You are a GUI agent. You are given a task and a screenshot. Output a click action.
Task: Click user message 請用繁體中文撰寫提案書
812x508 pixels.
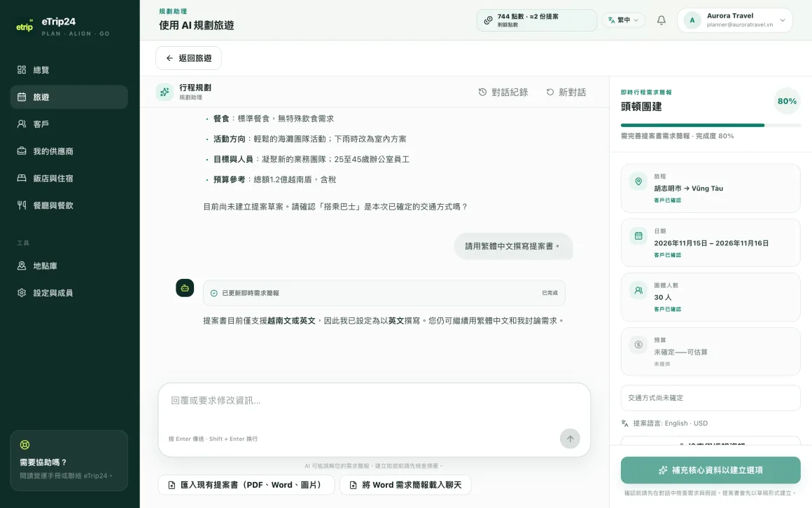pyautogui.click(x=513, y=246)
